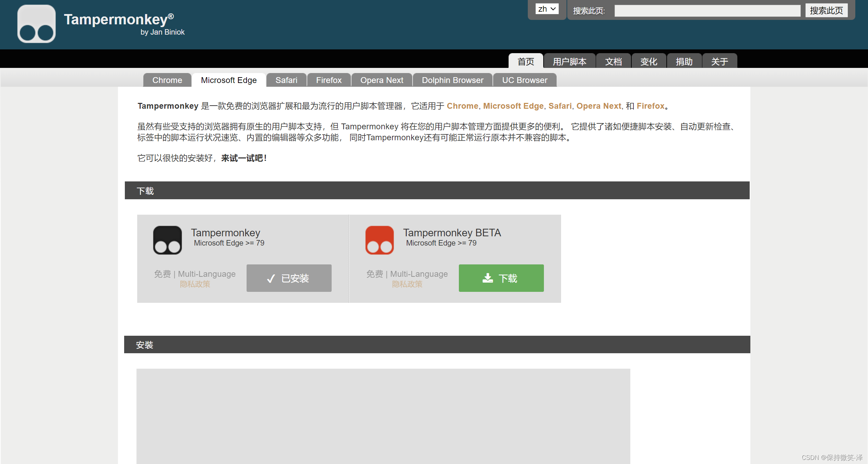The image size is (868, 464).
Task: Open the 变化 navigation tab
Action: (649, 61)
